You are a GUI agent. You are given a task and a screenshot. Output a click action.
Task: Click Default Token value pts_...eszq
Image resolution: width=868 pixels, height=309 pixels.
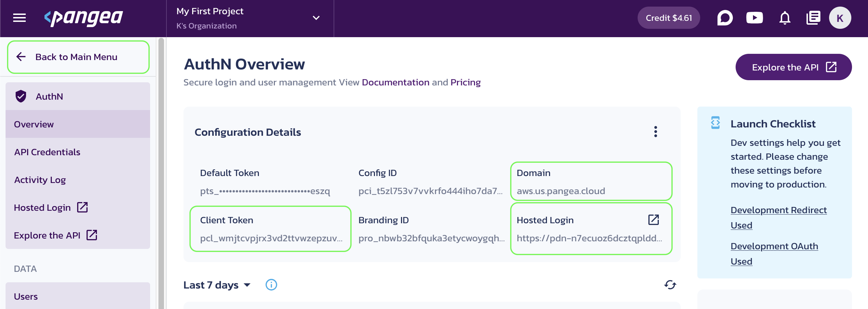(265, 191)
